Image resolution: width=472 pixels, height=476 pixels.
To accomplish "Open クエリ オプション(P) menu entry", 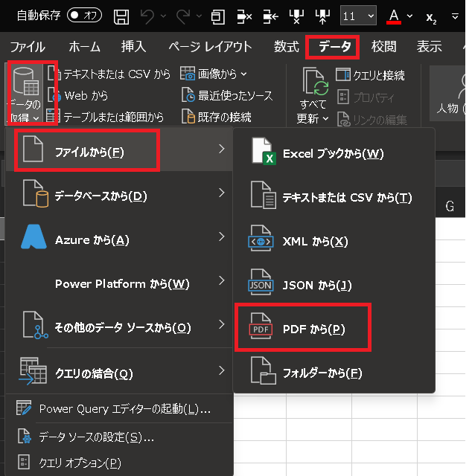I will [x=119, y=463].
